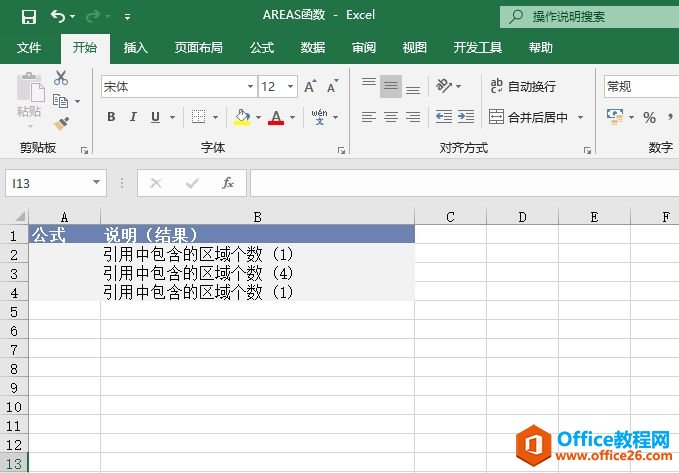Click the Percent Style icon
The image size is (679, 473).
pos(649,118)
